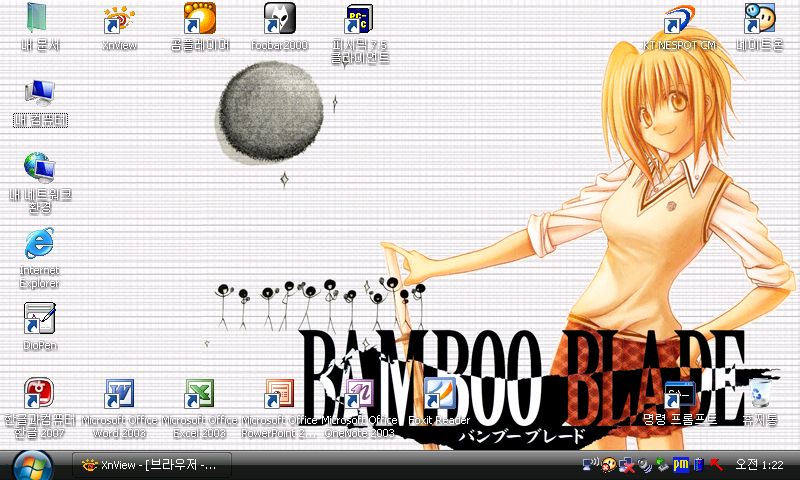
Task: Click the taskbar clock showing 오전 1:22
Action: click(759, 465)
